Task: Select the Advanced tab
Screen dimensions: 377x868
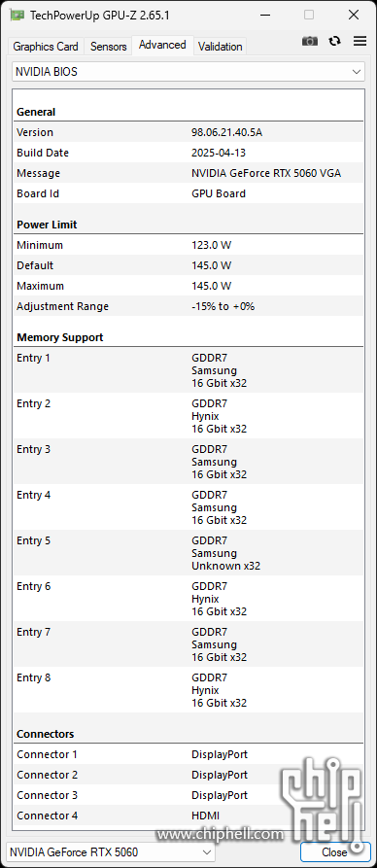Action: point(162,45)
